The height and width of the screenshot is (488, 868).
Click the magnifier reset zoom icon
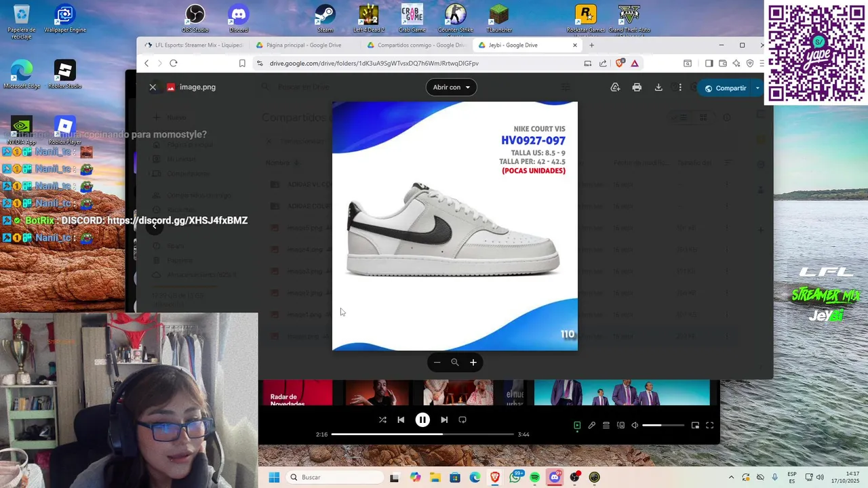[455, 363]
